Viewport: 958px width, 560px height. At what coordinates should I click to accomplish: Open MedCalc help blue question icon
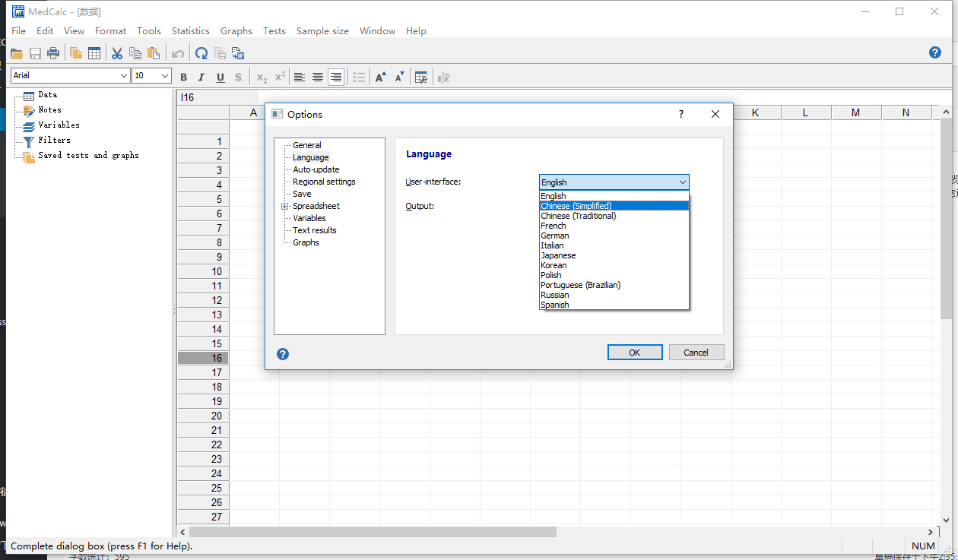click(935, 52)
